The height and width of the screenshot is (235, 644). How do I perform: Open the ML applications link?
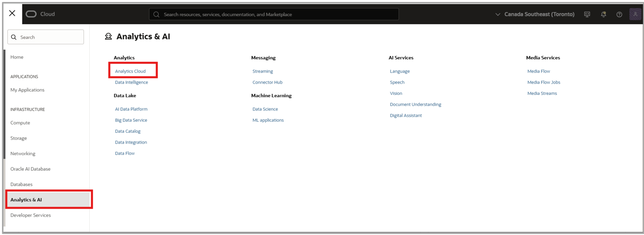click(268, 120)
